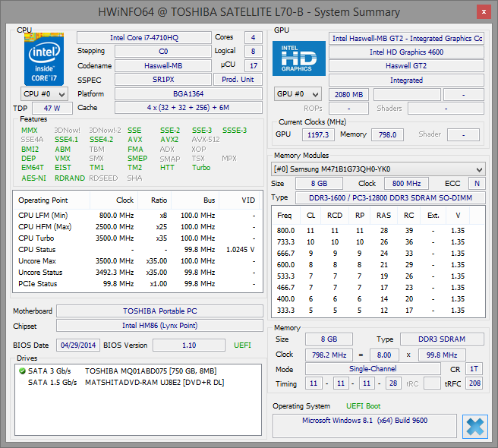Select the 800.0 frequency timing row
This screenshot has width=498, height=448.
pyautogui.click(x=378, y=231)
